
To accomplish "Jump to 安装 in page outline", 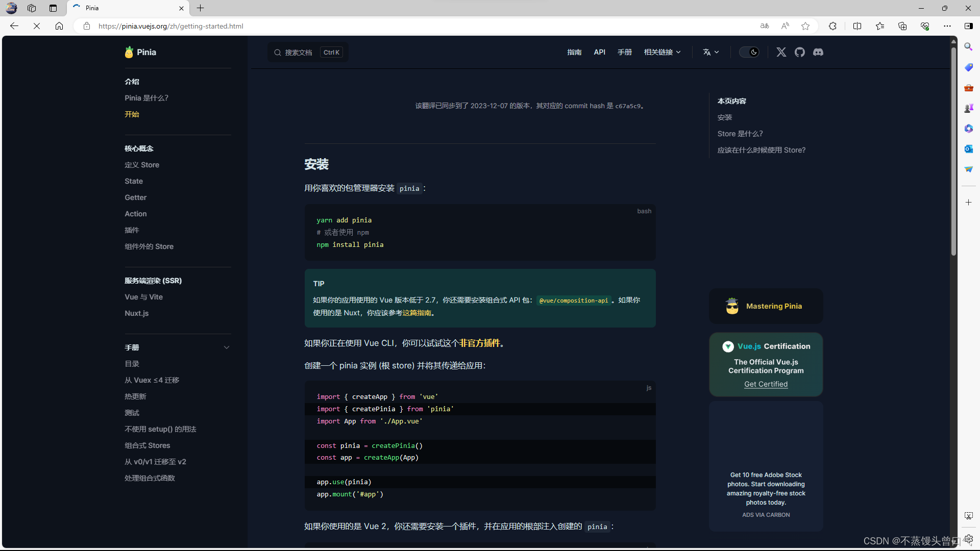I will pos(724,117).
